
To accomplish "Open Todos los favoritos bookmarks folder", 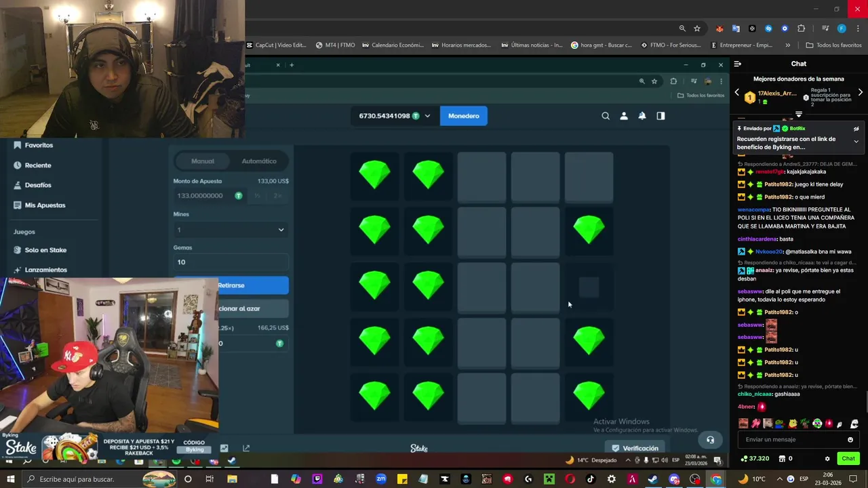I will click(833, 45).
